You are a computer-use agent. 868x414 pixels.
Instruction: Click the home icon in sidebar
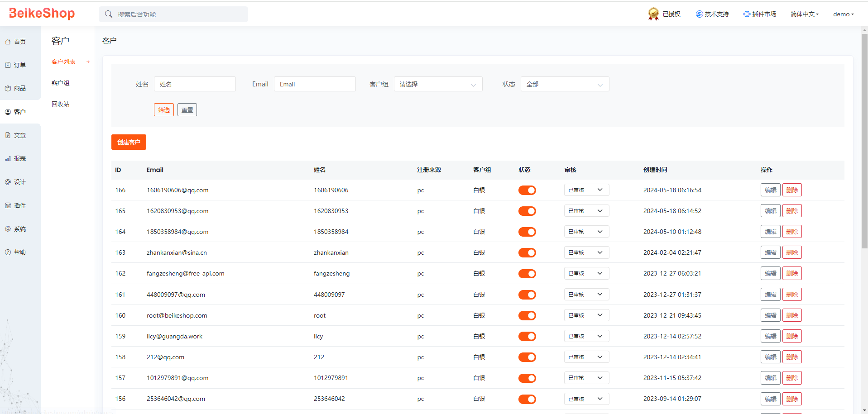click(x=8, y=42)
